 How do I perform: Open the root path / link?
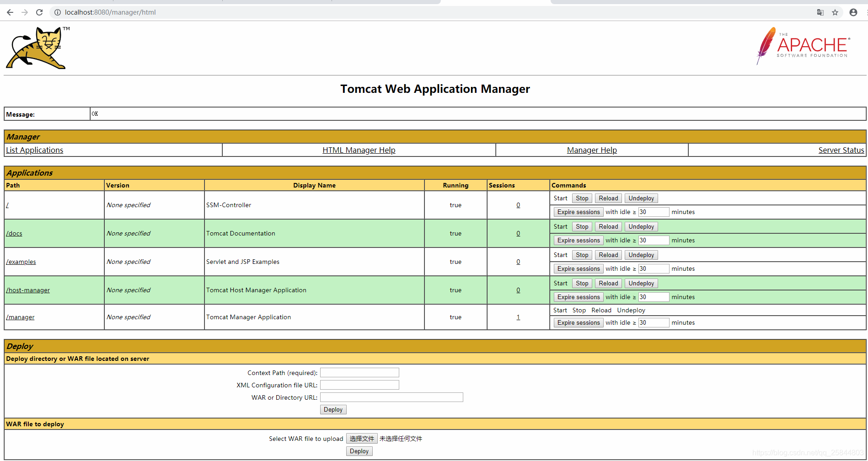click(7, 205)
